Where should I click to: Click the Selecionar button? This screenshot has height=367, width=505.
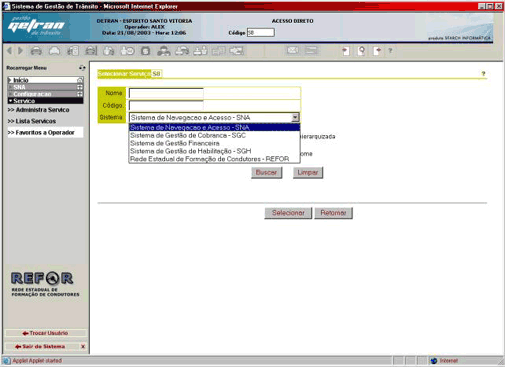coord(288,213)
